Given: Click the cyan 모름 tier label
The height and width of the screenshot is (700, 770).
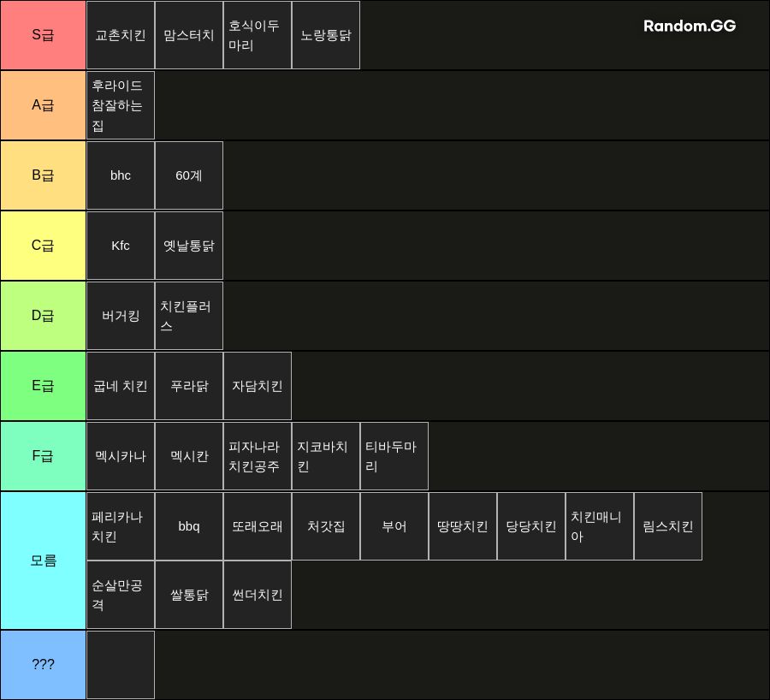Looking at the screenshot, I should pyautogui.click(x=44, y=561).
